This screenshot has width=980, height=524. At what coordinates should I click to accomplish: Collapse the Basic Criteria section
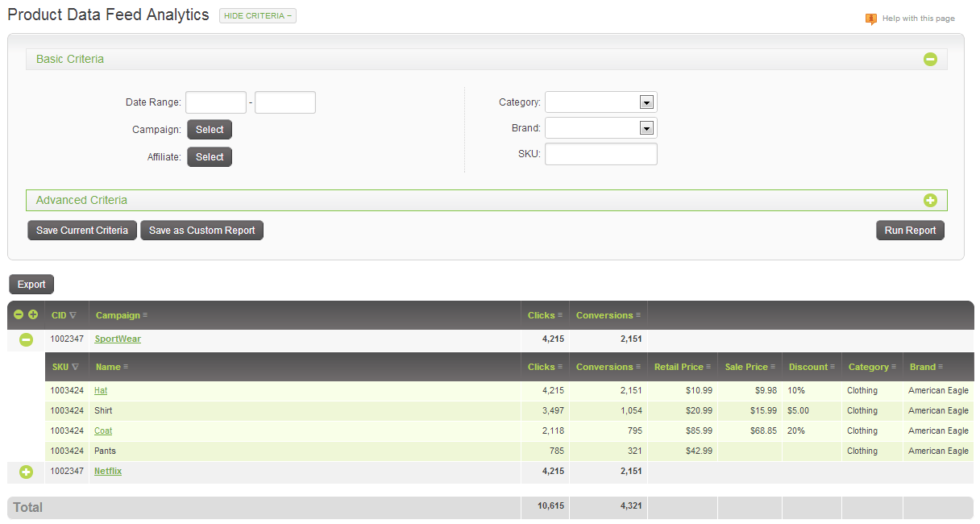click(931, 59)
